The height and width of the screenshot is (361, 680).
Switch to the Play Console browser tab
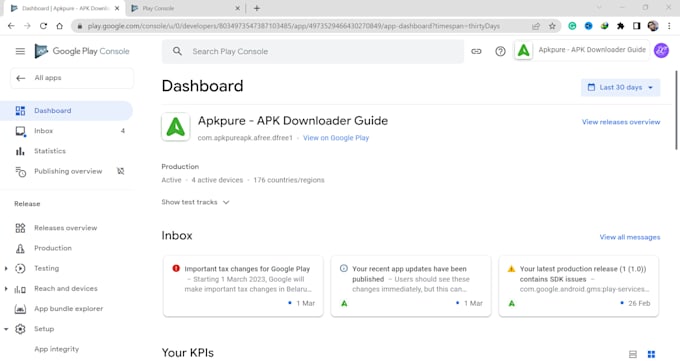(186, 8)
